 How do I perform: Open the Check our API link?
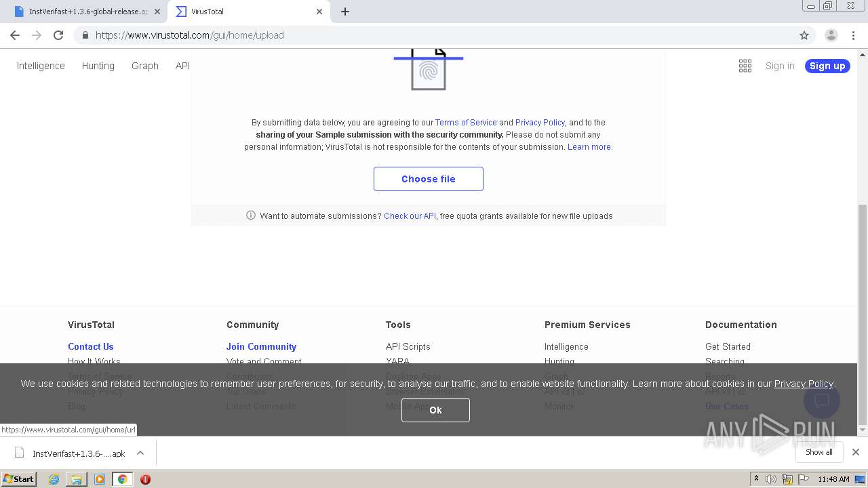(410, 216)
